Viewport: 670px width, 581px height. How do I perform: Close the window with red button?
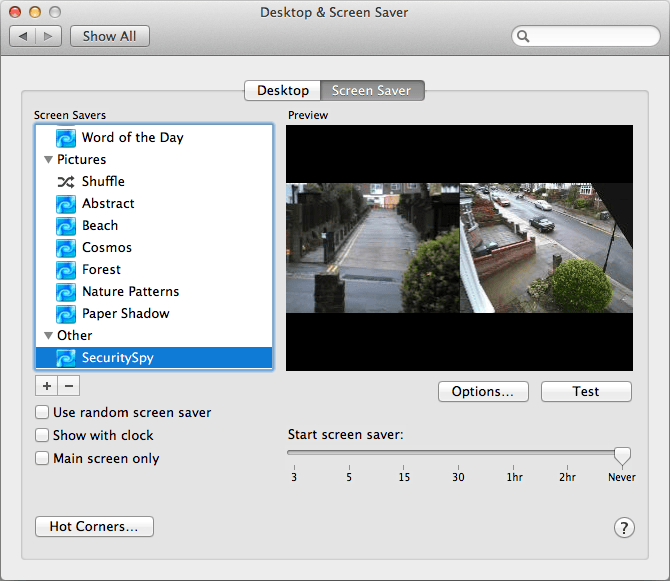15,12
